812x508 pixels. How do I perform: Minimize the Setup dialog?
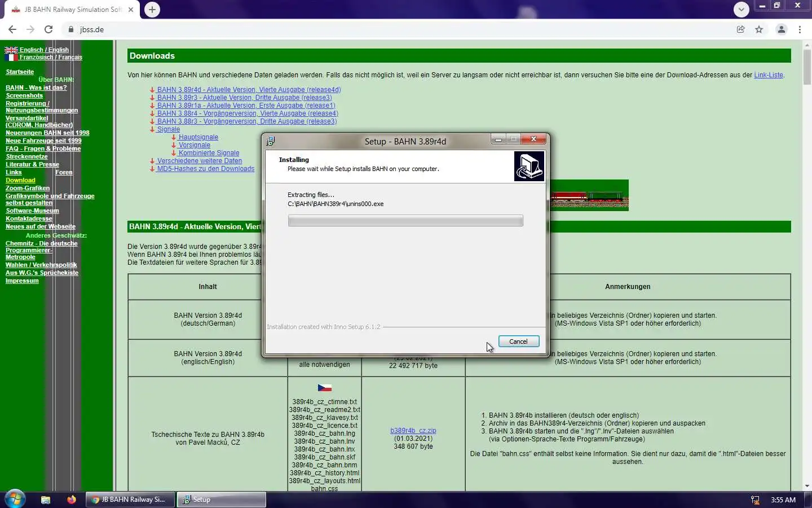coord(498,139)
